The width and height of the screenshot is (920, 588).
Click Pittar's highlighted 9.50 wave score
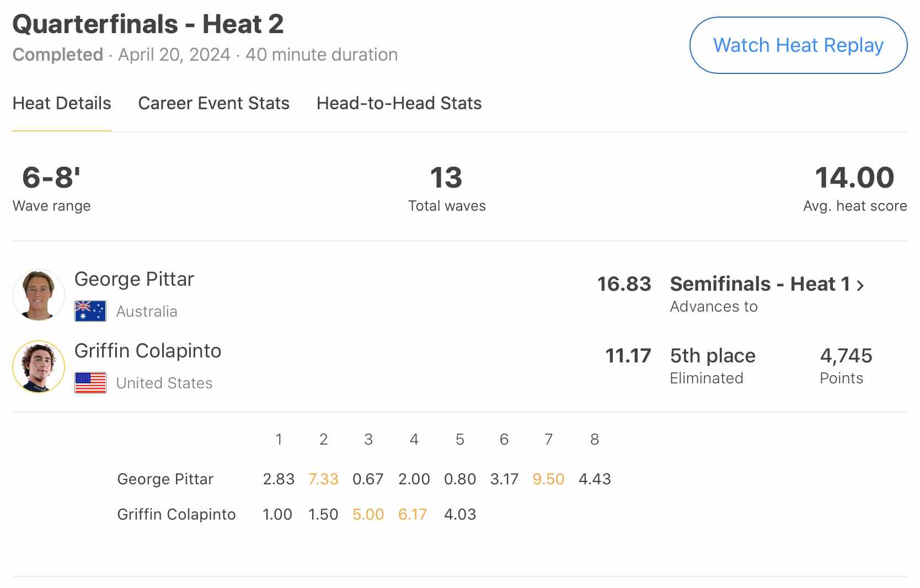(548, 479)
